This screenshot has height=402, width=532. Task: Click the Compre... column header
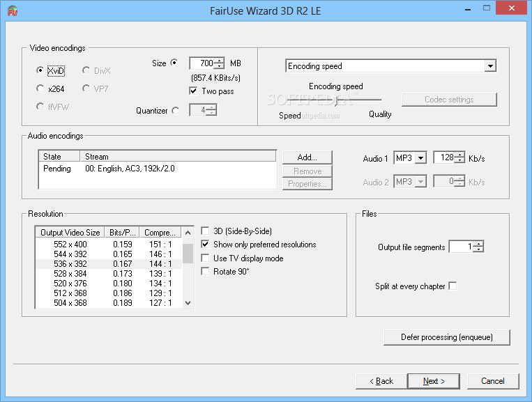point(160,233)
